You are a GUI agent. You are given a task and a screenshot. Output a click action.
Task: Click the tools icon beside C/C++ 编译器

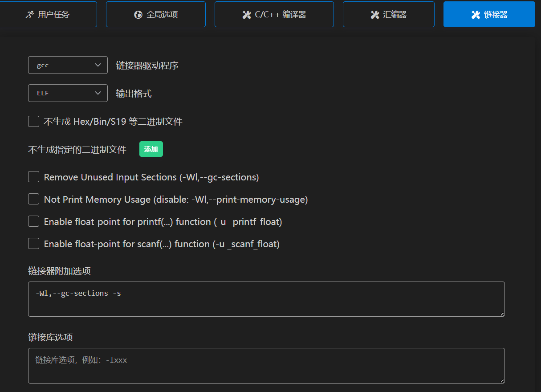coord(246,15)
